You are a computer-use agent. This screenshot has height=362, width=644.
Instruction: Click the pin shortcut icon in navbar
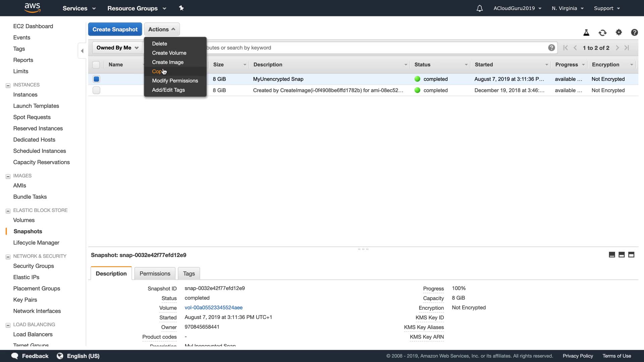point(181,8)
